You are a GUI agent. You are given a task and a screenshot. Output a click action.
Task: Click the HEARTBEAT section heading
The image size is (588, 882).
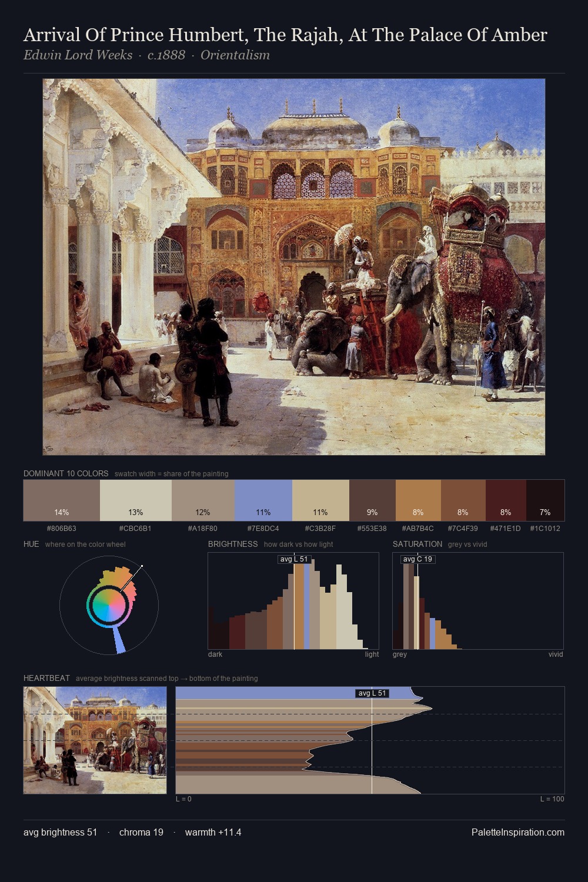click(46, 678)
